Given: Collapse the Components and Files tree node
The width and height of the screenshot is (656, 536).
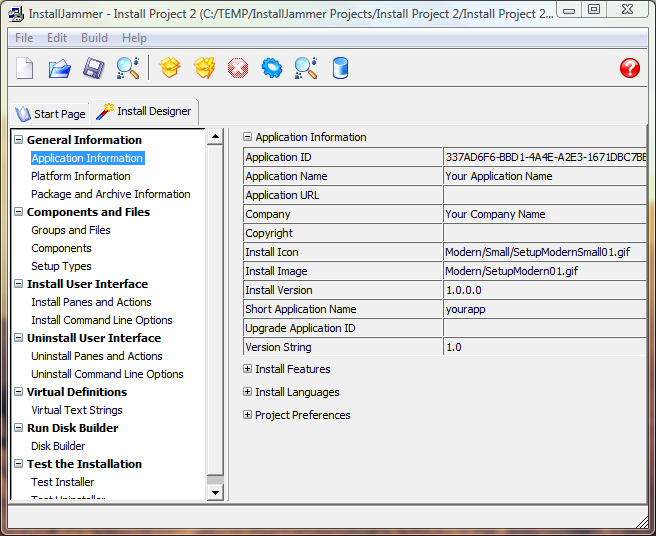Looking at the screenshot, I should [x=18, y=212].
